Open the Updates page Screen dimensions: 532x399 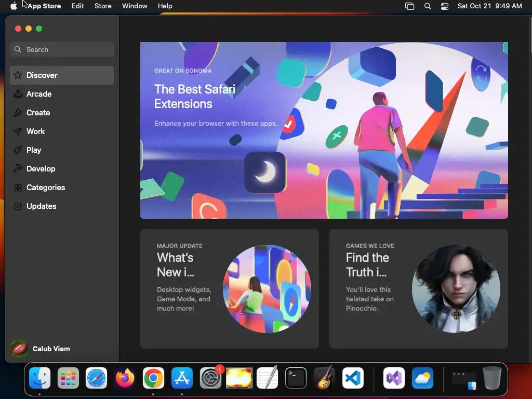pyautogui.click(x=62, y=206)
